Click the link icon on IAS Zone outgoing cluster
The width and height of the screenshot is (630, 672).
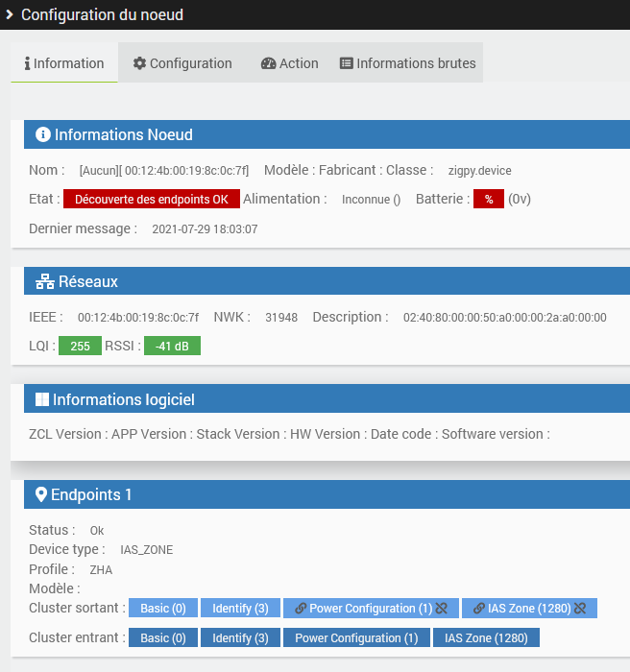point(479,608)
